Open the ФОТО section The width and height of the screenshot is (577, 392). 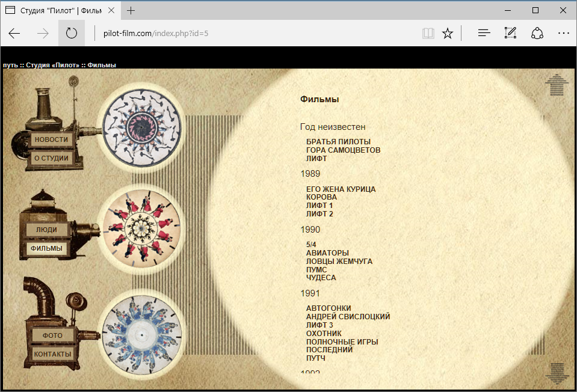click(52, 335)
